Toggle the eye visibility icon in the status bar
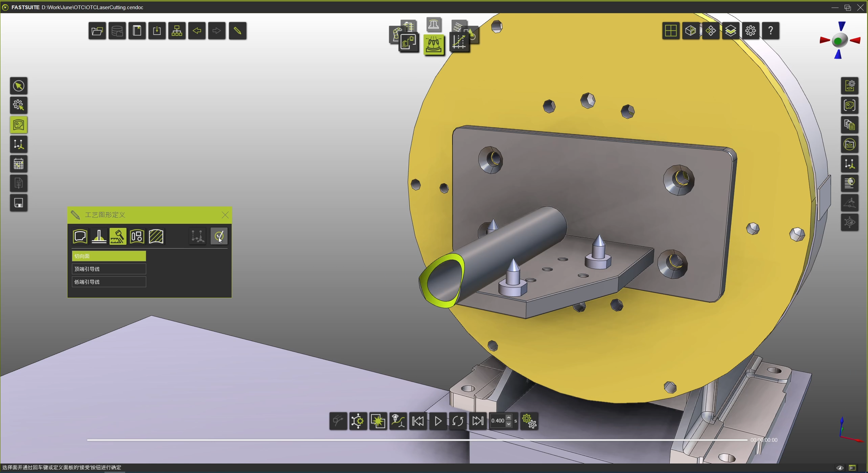The height and width of the screenshot is (473, 868). (x=840, y=468)
